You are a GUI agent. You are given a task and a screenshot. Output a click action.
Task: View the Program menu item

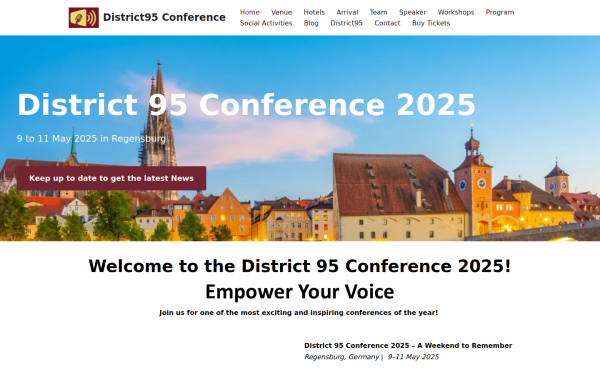499,12
